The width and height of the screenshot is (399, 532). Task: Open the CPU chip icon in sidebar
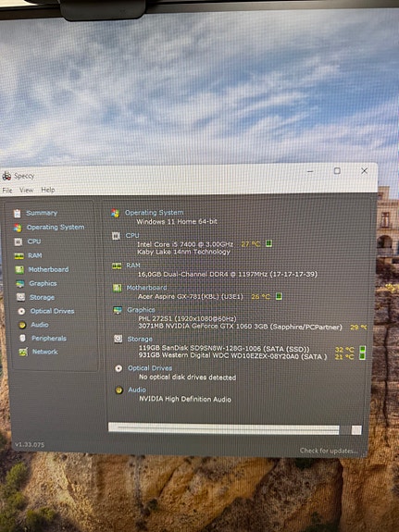coord(19,241)
